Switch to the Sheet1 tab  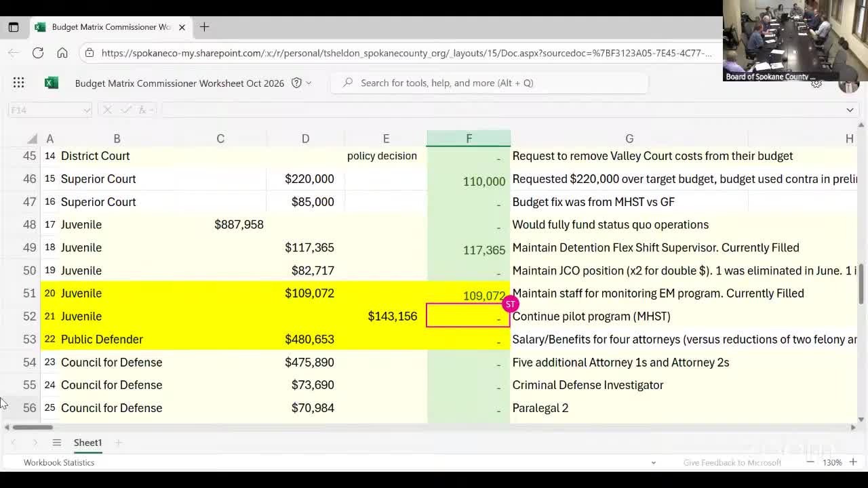pos(87,443)
